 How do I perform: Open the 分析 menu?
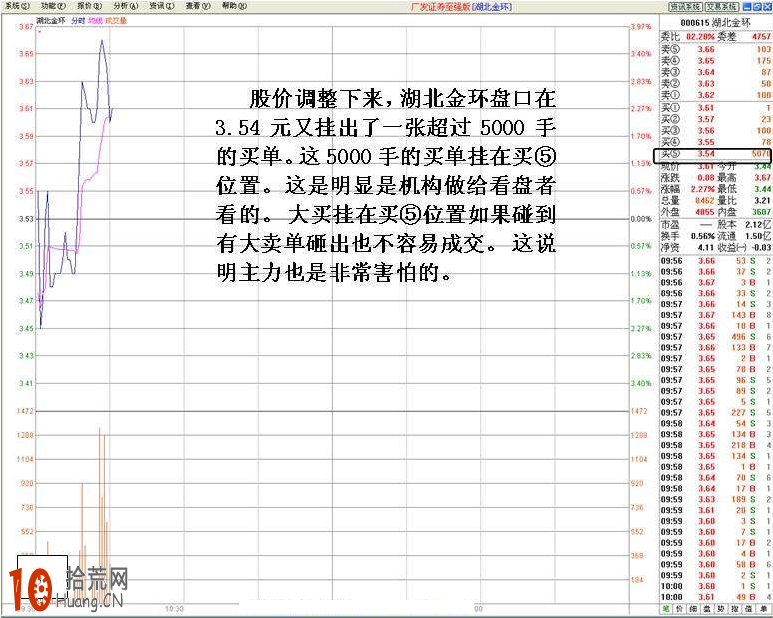(x=126, y=6)
